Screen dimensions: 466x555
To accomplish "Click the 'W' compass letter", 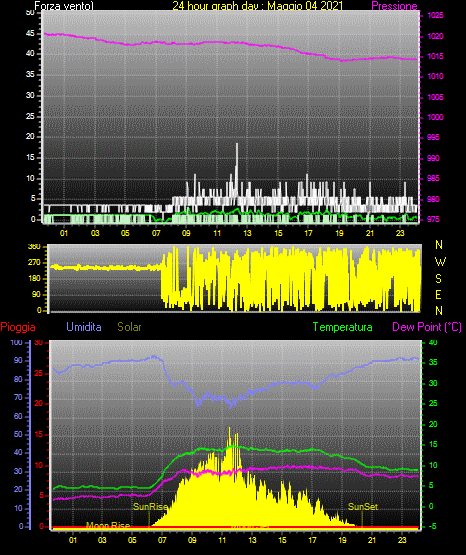I will click(440, 262).
